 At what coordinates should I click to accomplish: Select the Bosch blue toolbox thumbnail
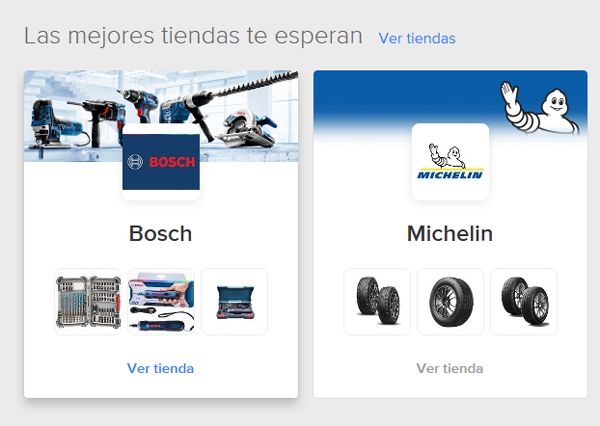coord(235,302)
